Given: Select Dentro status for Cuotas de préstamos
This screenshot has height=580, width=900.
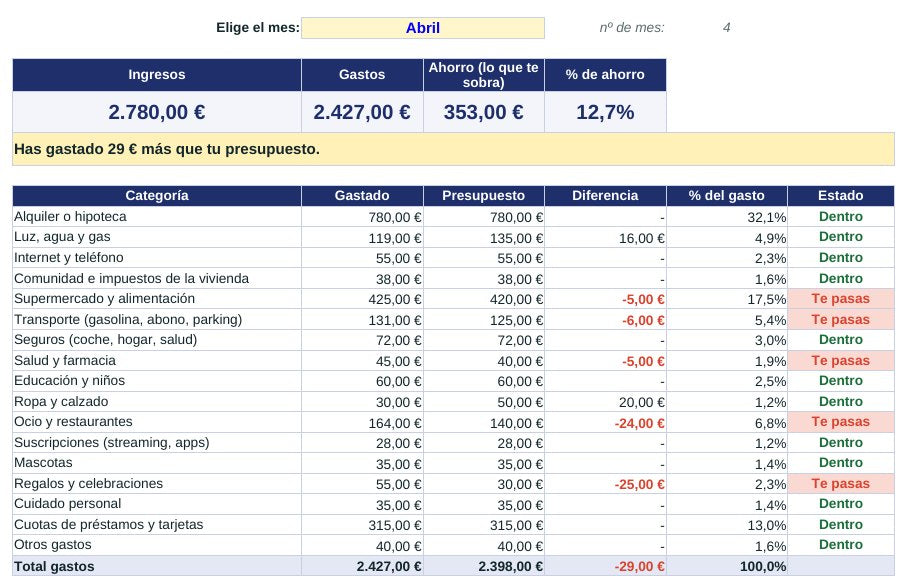Looking at the screenshot, I should (841, 524).
